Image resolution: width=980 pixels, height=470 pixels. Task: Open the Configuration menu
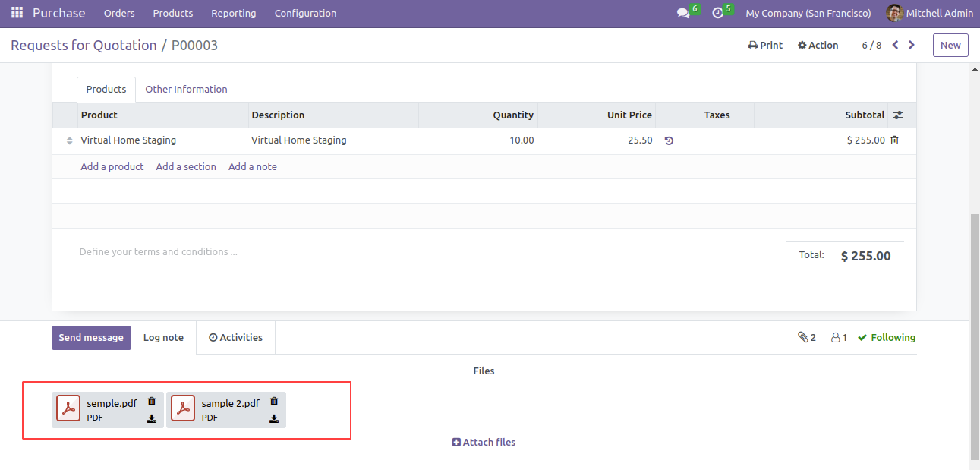click(x=306, y=13)
